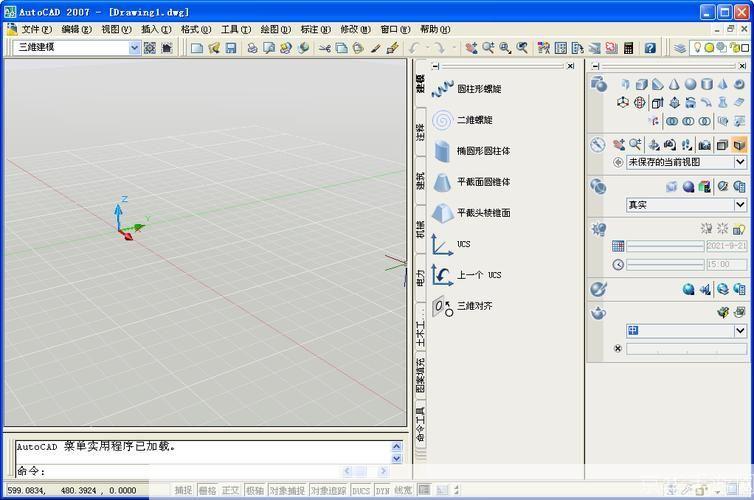The width and height of the screenshot is (754, 500).
Task: Select the Cylinder solid icon in dashboard
Action: [707, 85]
